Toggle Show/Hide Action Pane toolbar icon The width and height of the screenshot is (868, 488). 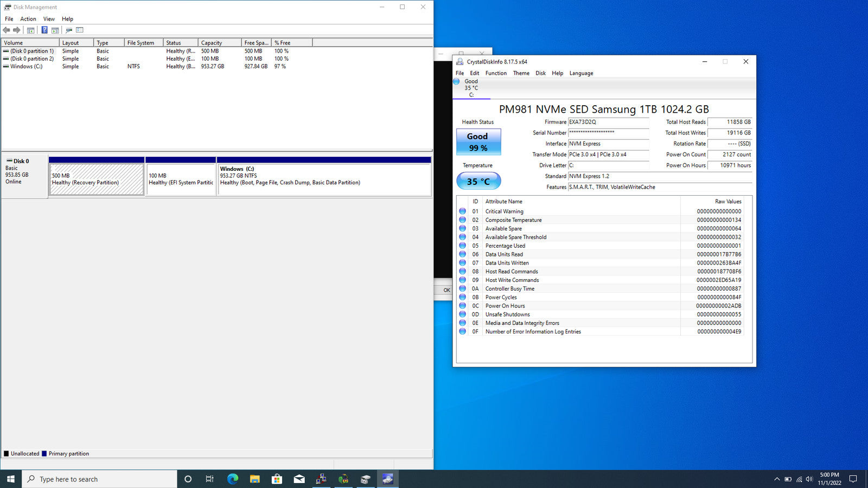pos(55,30)
